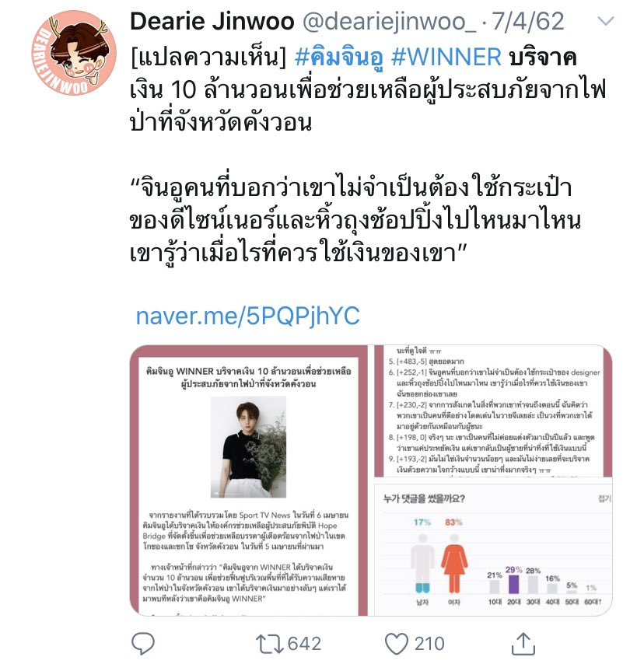
Task: Open the naver.me/5PQPjhYC link
Action: click(x=247, y=316)
